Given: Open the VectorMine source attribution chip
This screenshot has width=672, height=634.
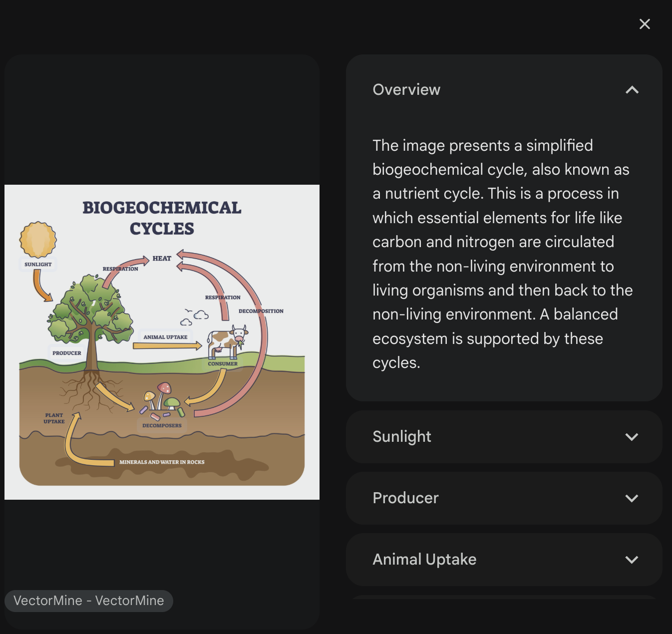Looking at the screenshot, I should pos(89,601).
